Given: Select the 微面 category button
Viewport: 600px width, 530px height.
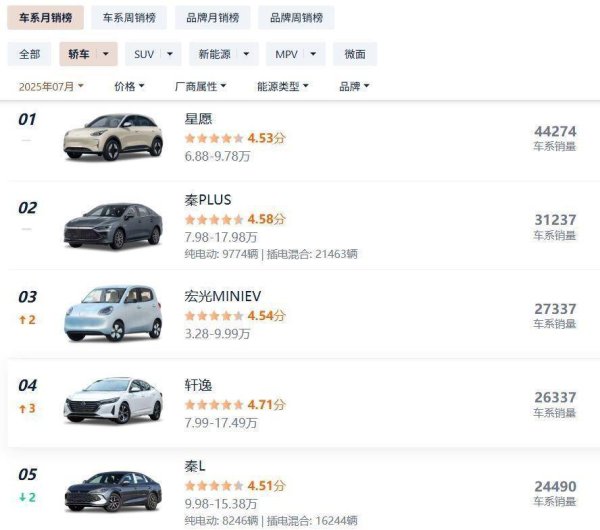Looking at the screenshot, I should 355,55.
